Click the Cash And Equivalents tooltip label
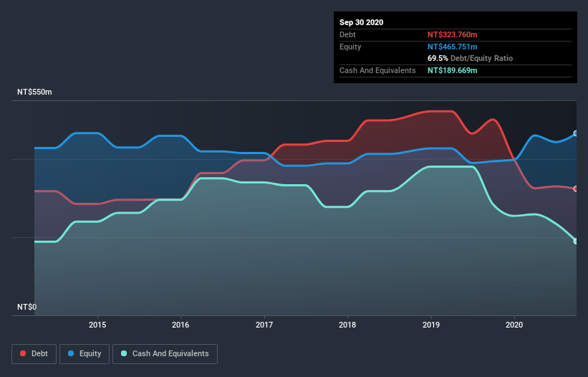Image resolution: width=588 pixels, height=377 pixels. coord(377,70)
